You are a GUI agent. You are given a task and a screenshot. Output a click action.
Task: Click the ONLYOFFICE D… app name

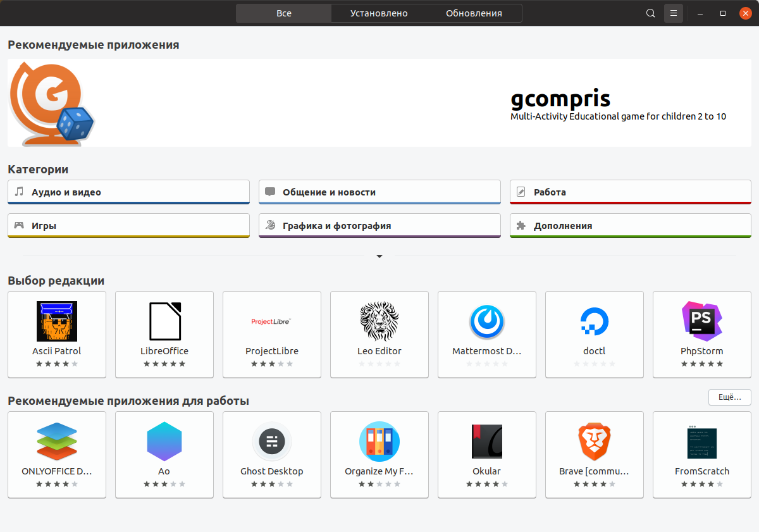(57, 471)
